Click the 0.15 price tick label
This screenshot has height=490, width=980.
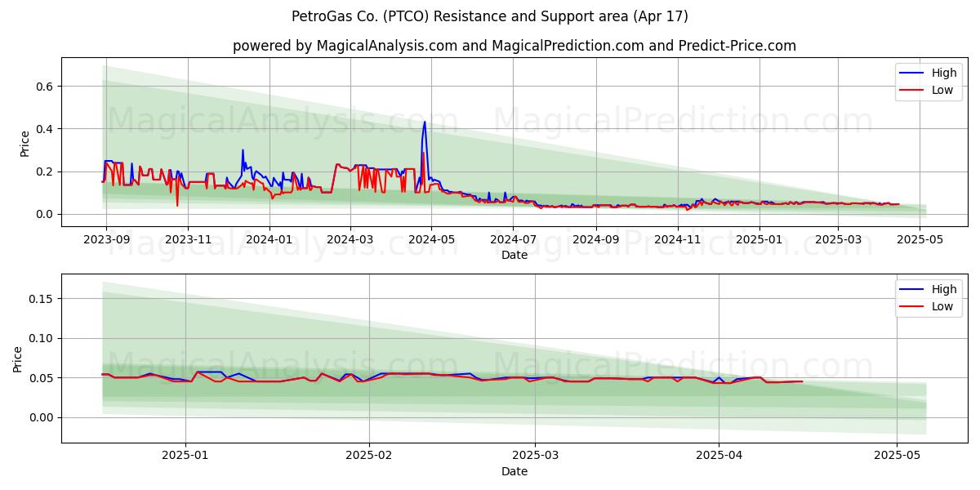click(x=42, y=299)
